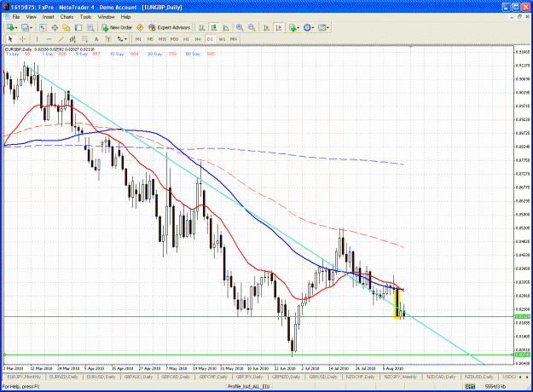
Task: Switch to H1 timeframe
Action: coord(186,39)
